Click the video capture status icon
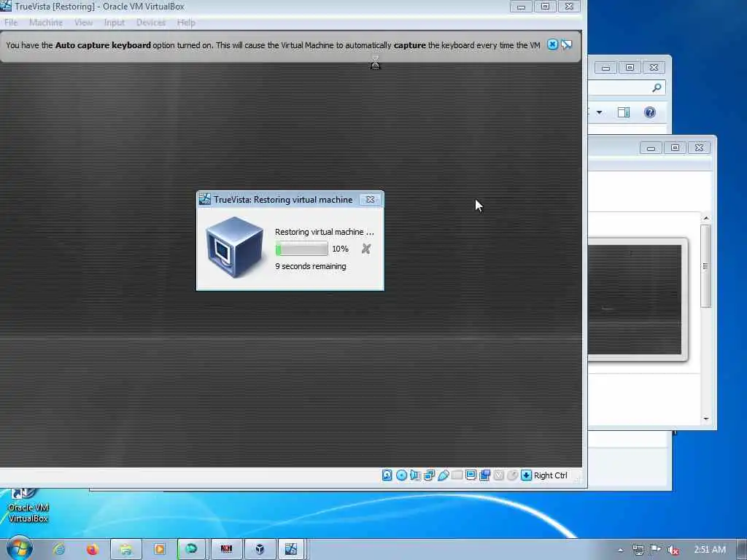The image size is (747, 560). pyautogui.click(x=484, y=475)
